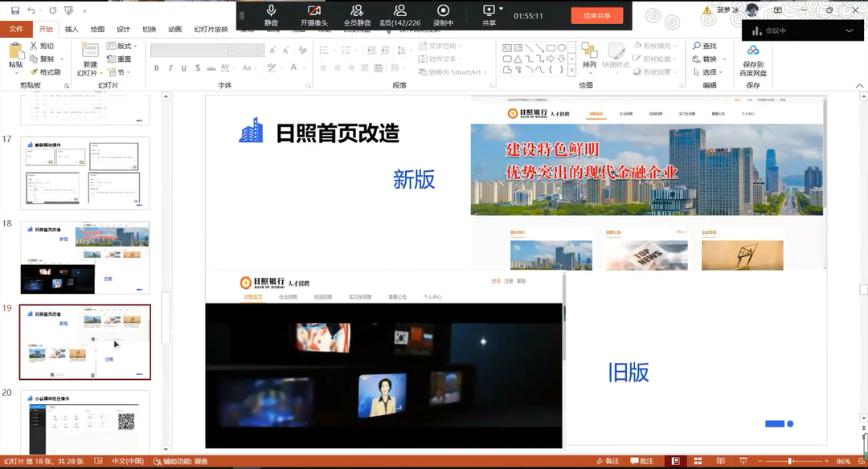The image size is (868, 469).
Task: Start slideshow from the quick access toolbar
Action: pos(69,10)
